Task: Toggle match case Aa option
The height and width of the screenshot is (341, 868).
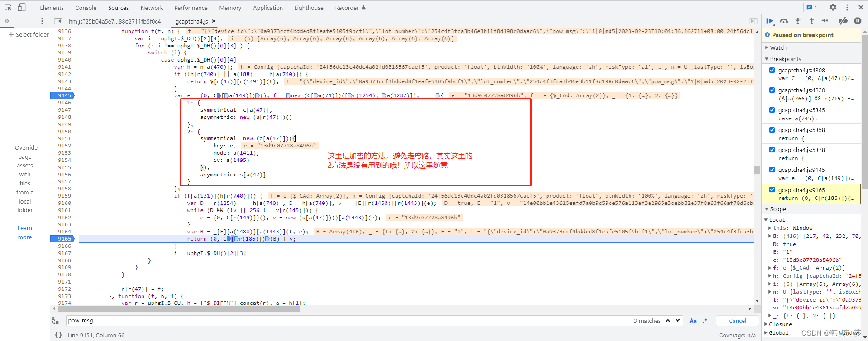Action: (x=693, y=321)
